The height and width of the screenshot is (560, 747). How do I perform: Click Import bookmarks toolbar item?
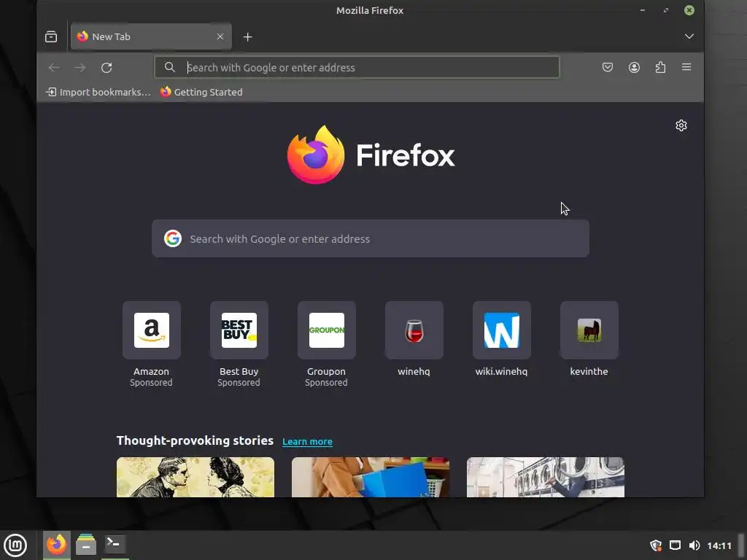[98, 92]
